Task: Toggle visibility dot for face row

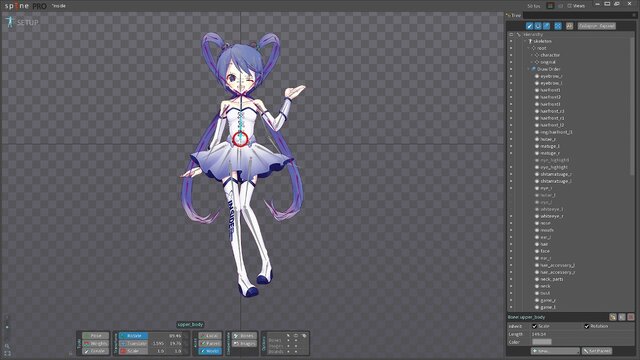Action: [x=511, y=251]
